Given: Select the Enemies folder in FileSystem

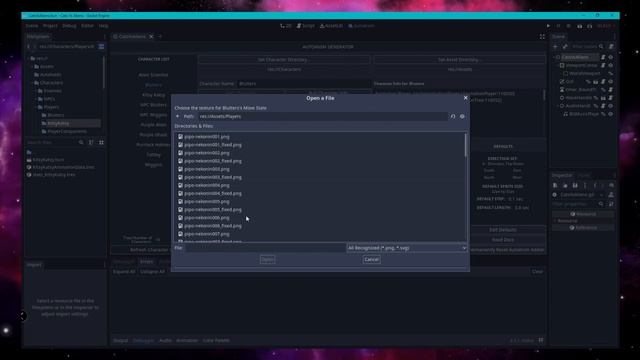Looking at the screenshot, I should [x=52, y=91].
